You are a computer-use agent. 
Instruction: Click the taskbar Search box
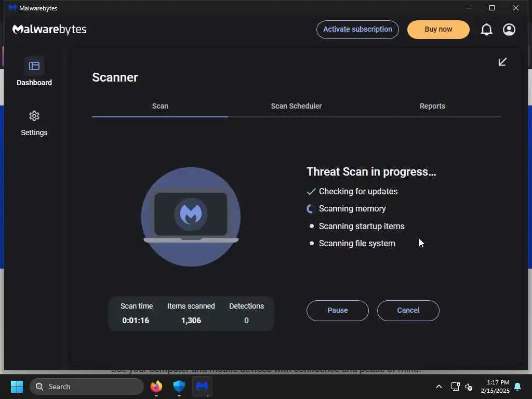point(87,387)
